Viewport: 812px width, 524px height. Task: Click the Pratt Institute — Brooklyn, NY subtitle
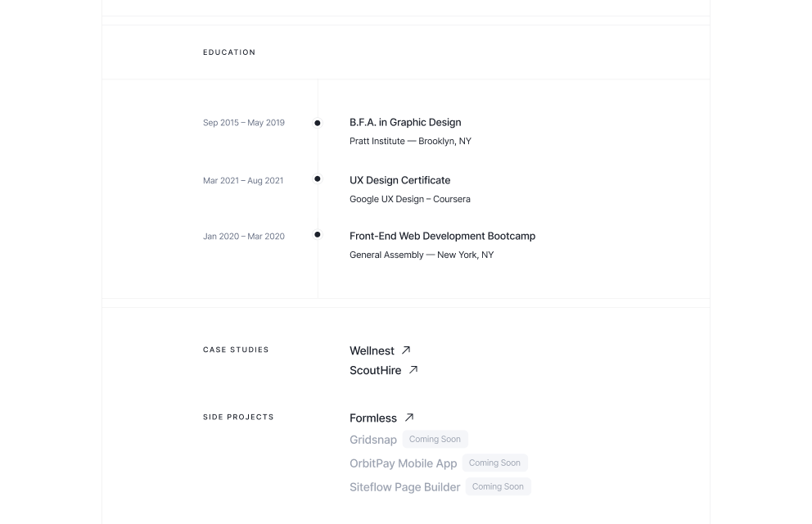point(410,141)
